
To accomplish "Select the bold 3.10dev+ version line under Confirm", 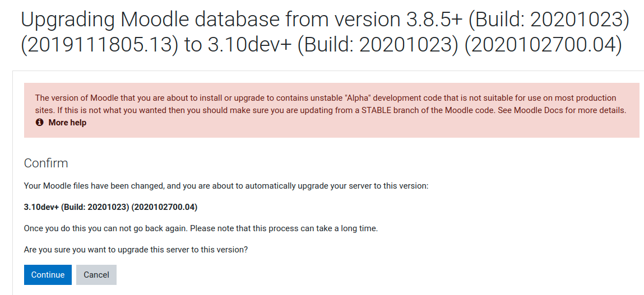I will click(111, 207).
